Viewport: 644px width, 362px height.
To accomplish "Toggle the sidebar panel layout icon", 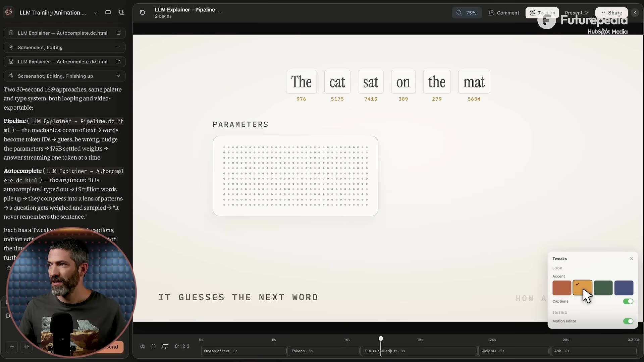I will coord(108,12).
